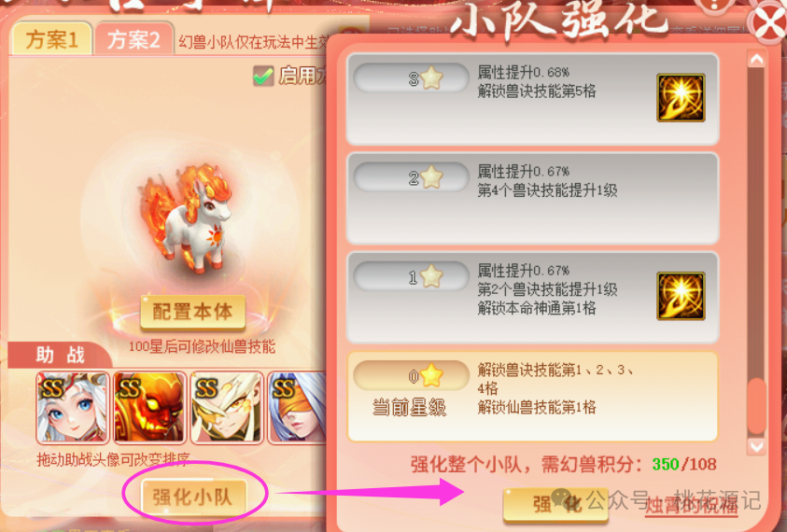Viewport: 787px width, 532px height.
Task: Switch to the 方案2 tab
Action: click(x=134, y=39)
